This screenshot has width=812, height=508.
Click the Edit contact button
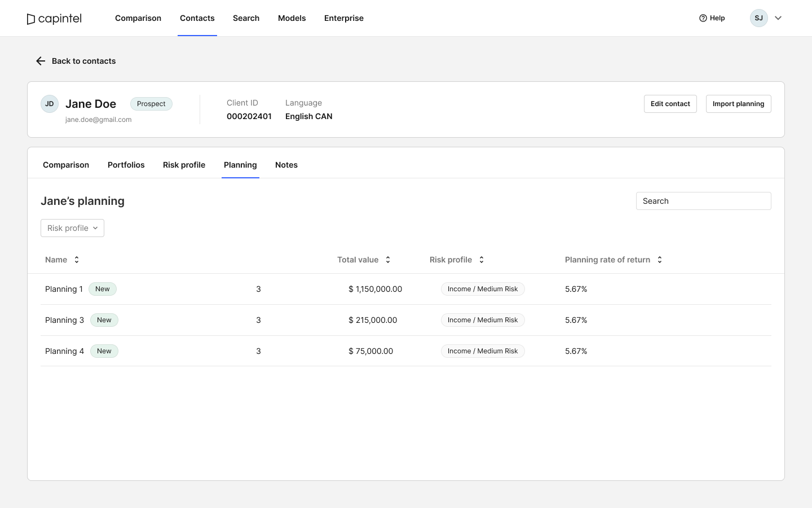670,104
